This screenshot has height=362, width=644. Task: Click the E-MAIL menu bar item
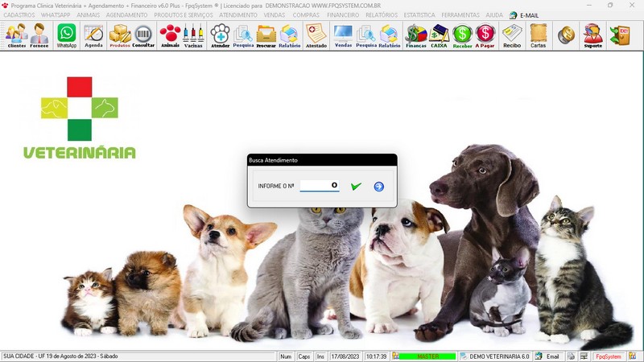click(524, 15)
